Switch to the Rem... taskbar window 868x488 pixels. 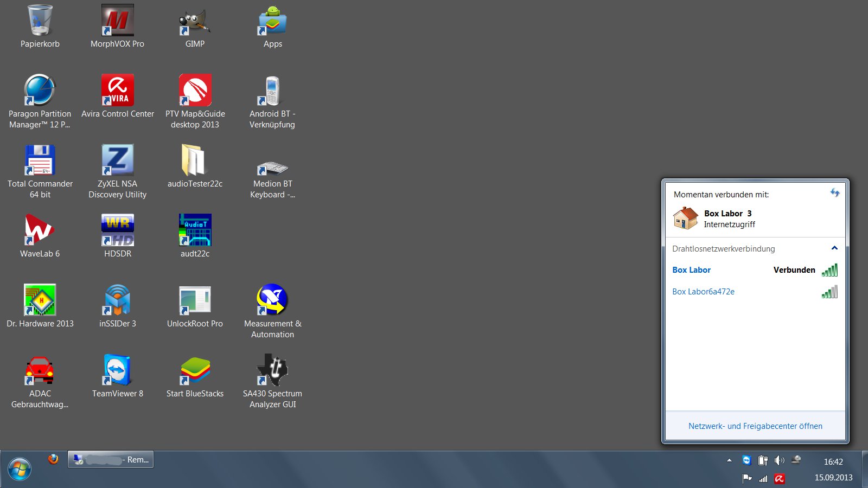point(110,459)
